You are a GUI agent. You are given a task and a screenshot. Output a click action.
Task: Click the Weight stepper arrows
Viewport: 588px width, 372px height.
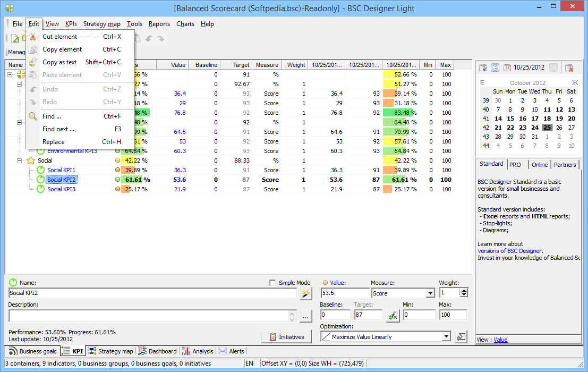(464, 293)
